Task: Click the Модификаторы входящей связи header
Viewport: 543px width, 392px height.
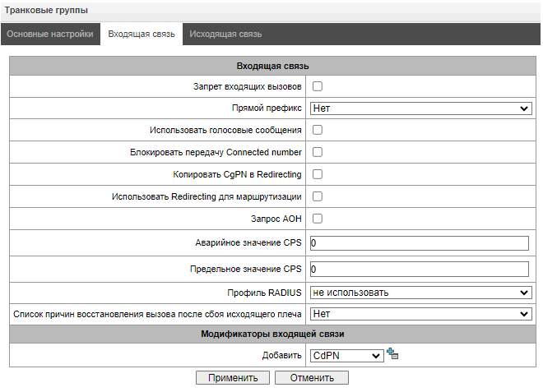Action: click(271, 334)
